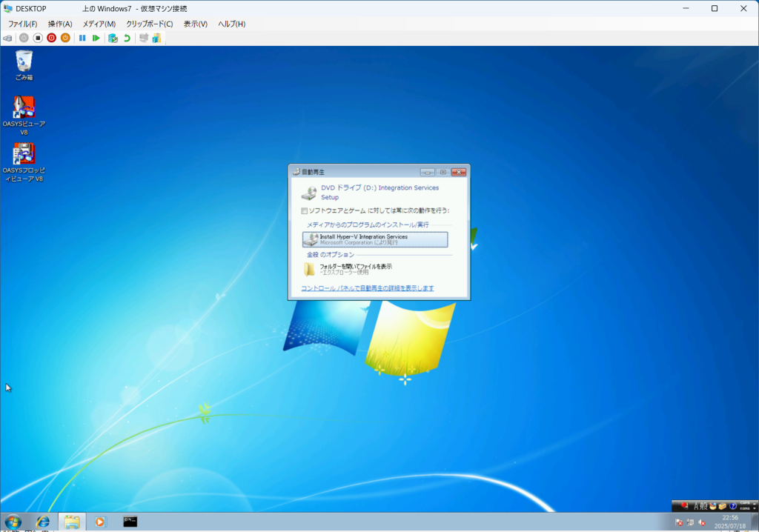The width and height of the screenshot is (759, 532).
Task: Open Windows Explorer from the taskbar
Action: 72,522
